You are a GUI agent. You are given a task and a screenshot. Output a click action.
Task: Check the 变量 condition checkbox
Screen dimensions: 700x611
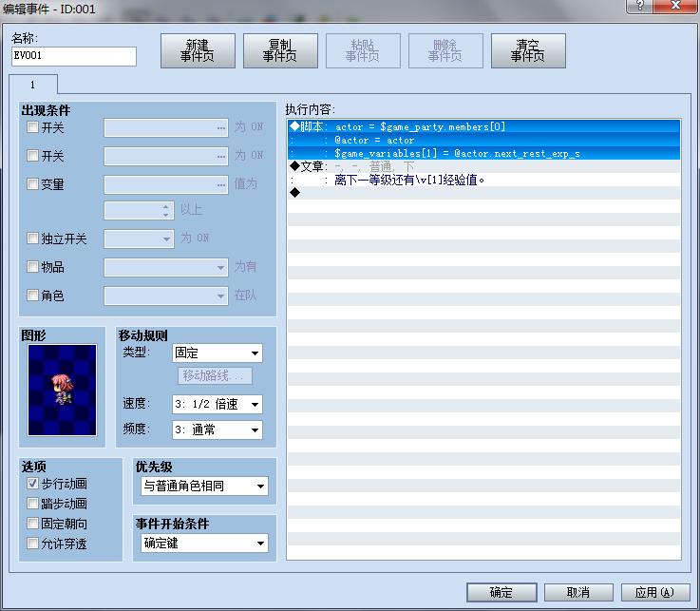point(32,183)
